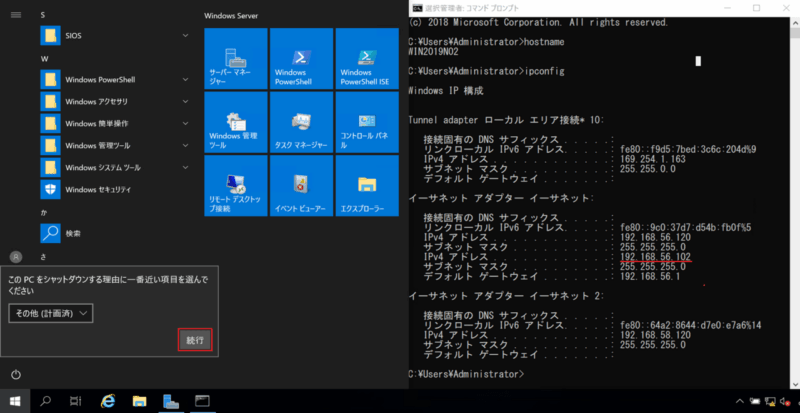Click the W letter header in app list
The height and width of the screenshot is (413, 800).
point(44,59)
